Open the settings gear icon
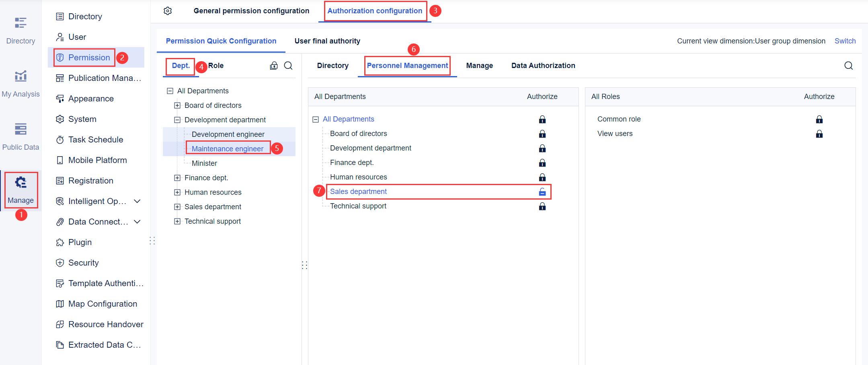This screenshot has height=365, width=868. [168, 11]
